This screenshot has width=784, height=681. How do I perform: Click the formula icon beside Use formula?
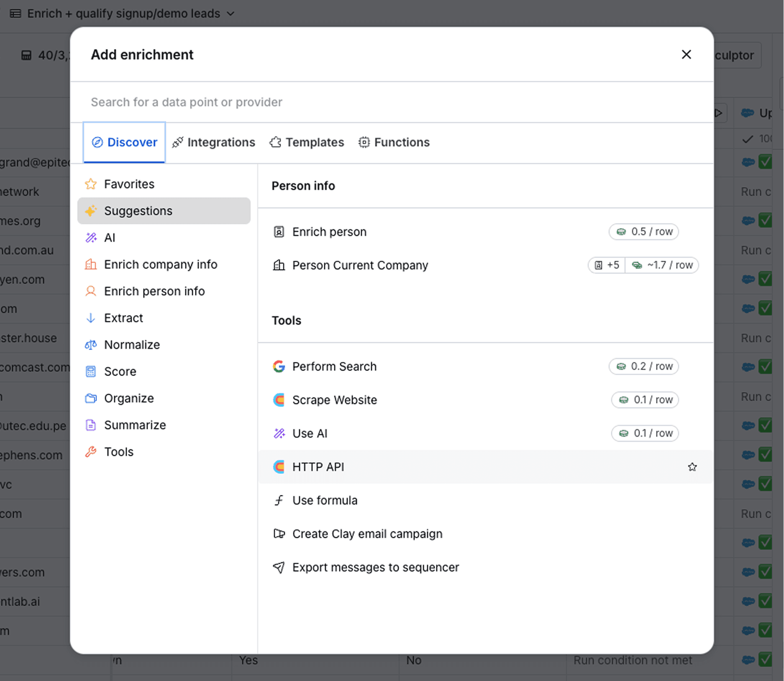(x=279, y=500)
